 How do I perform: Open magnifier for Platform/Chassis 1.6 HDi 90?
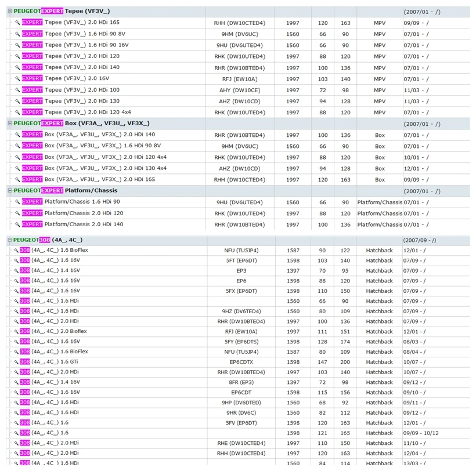[x=17, y=202]
